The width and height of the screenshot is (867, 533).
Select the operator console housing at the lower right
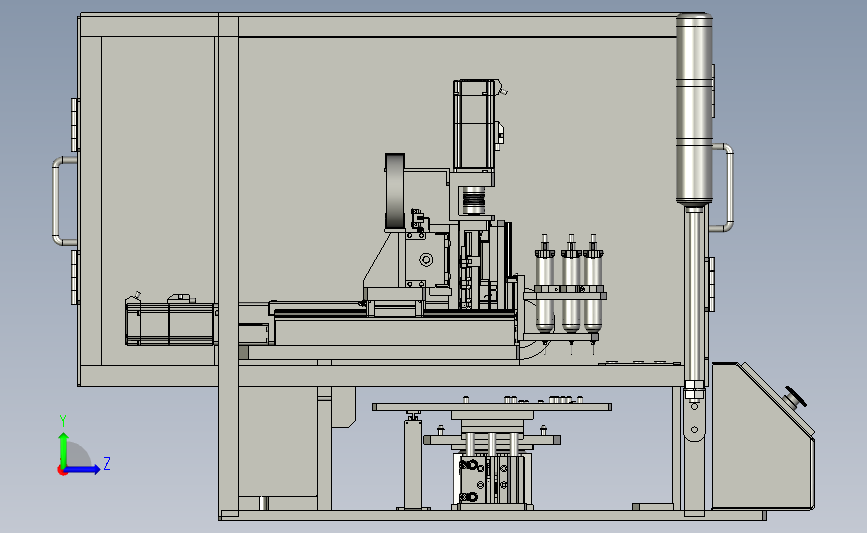click(762, 436)
